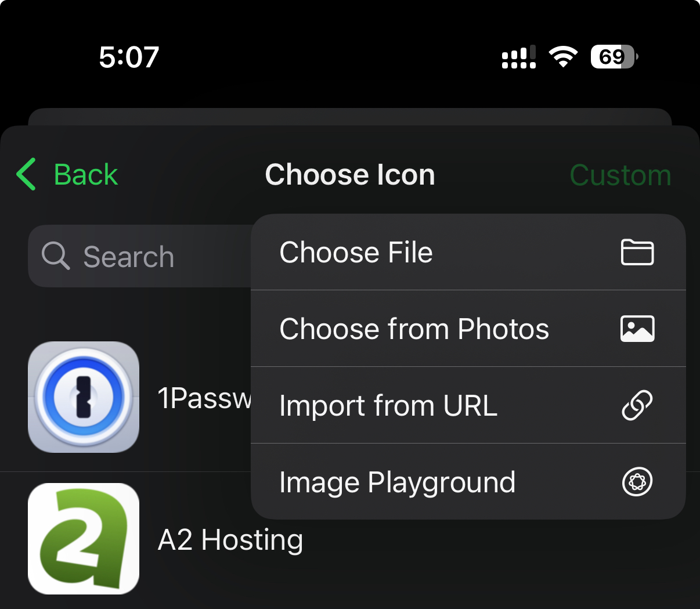Select "Choose from Photos" menu entry
This screenshot has width=700, height=609.
(x=414, y=329)
